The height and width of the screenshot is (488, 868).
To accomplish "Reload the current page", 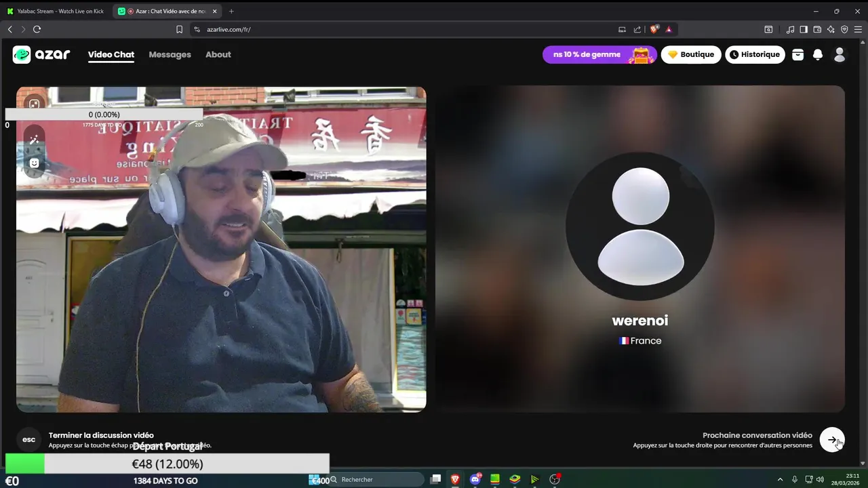I will tap(37, 29).
